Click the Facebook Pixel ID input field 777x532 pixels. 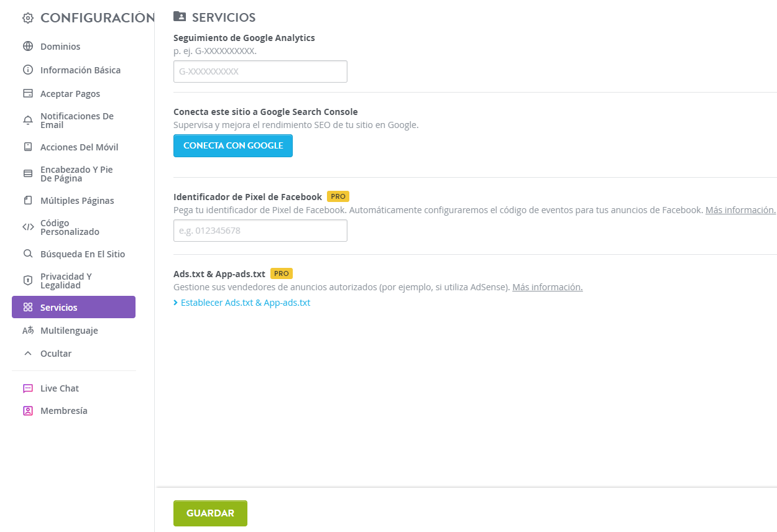pos(260,231)
